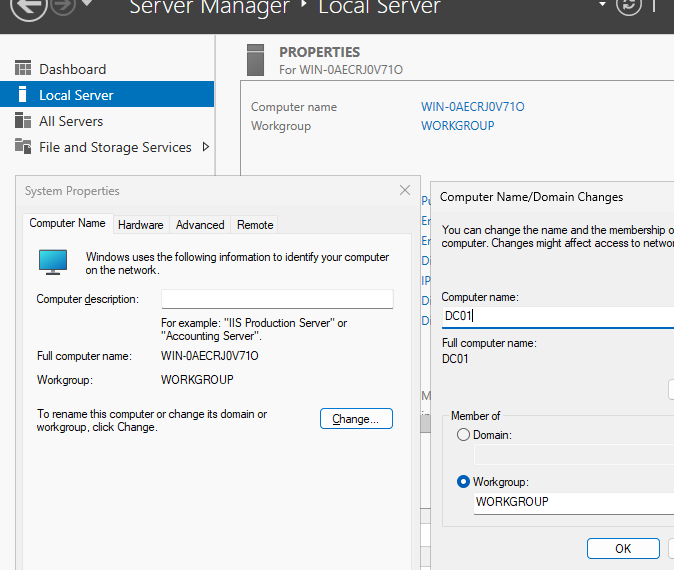Click the Local Server sidebar icon
This screenshot has width=674, height=570.
23,95
